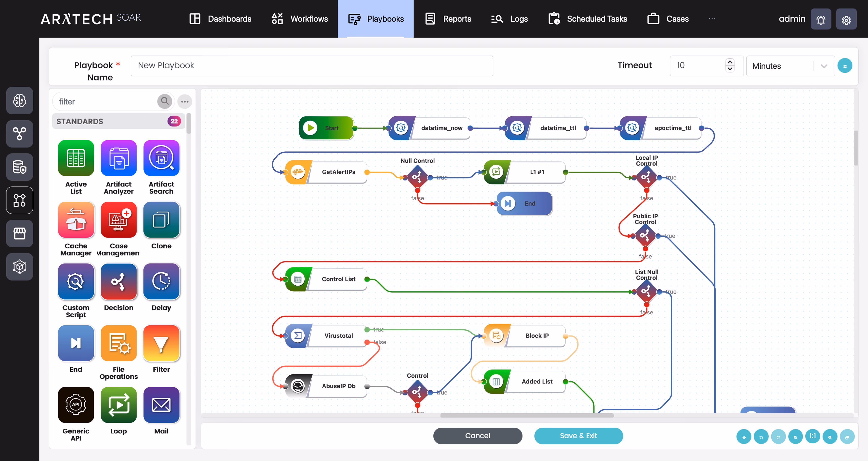This screenshot has width=868, height=461.
Task: Open the Minutes timeout unit dropdown
Action: pos(790,66)
